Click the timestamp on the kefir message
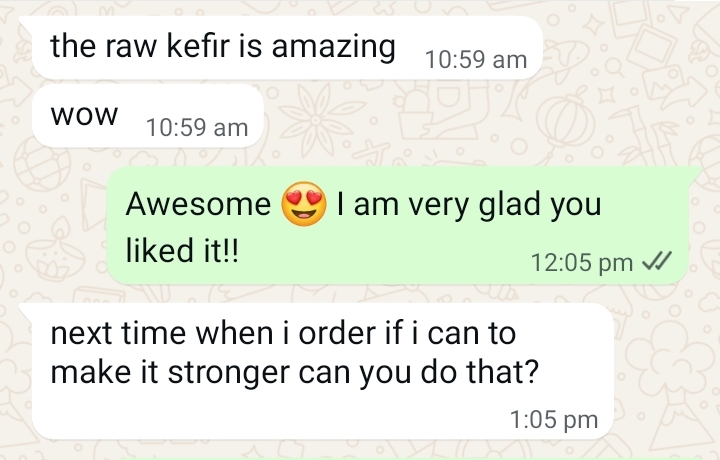 (475, 60)
